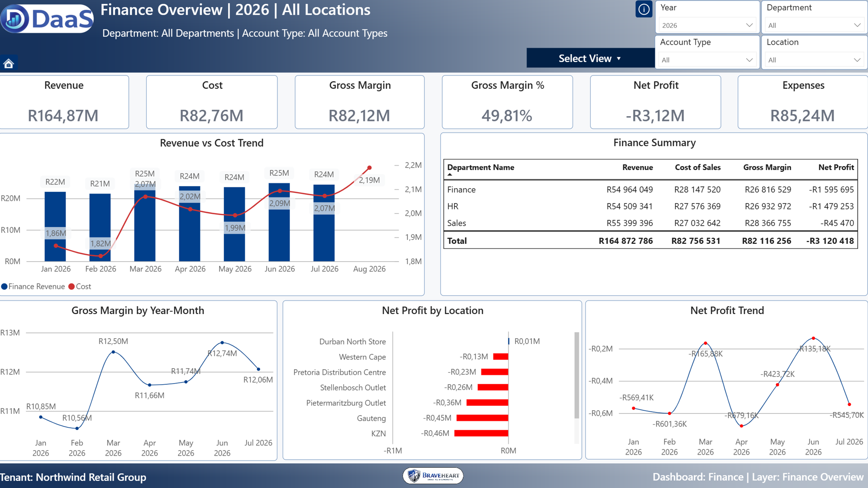This screenshot has width=868, height=488.
Task: Click the Jul 2026 revenue bar
Action: tap(324, 223)
